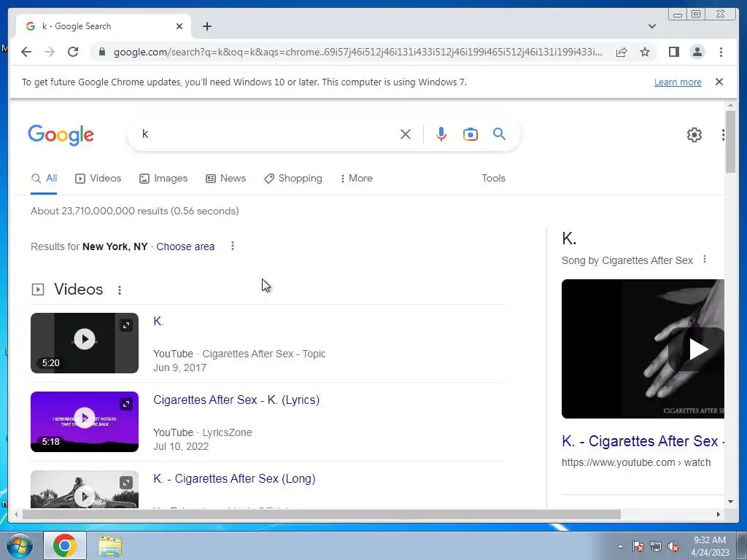The width and height of the screenshot is (747, 560).
Task: Go back using the browser back arrow
Action: pos(26,52)
